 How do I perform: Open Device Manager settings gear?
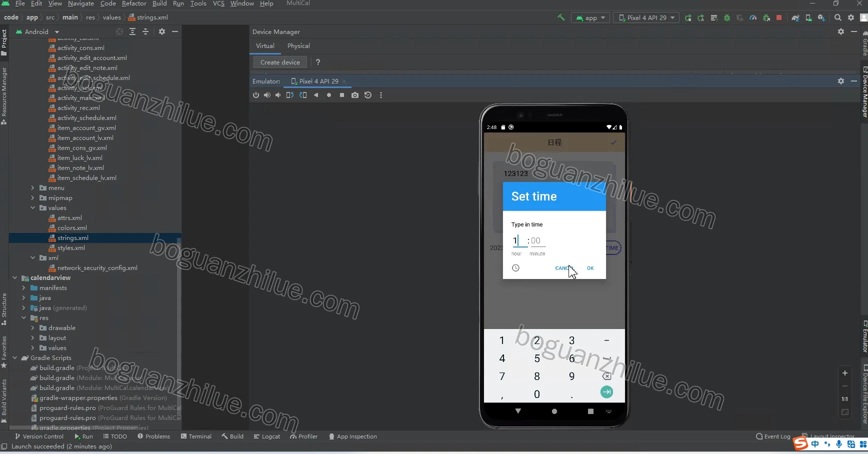(x=841, y=31)
